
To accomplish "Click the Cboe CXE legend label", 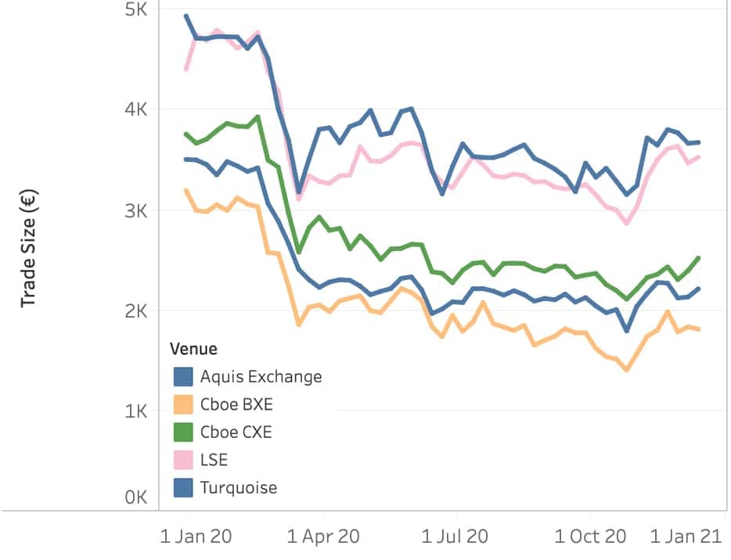I will coord(236,432).
